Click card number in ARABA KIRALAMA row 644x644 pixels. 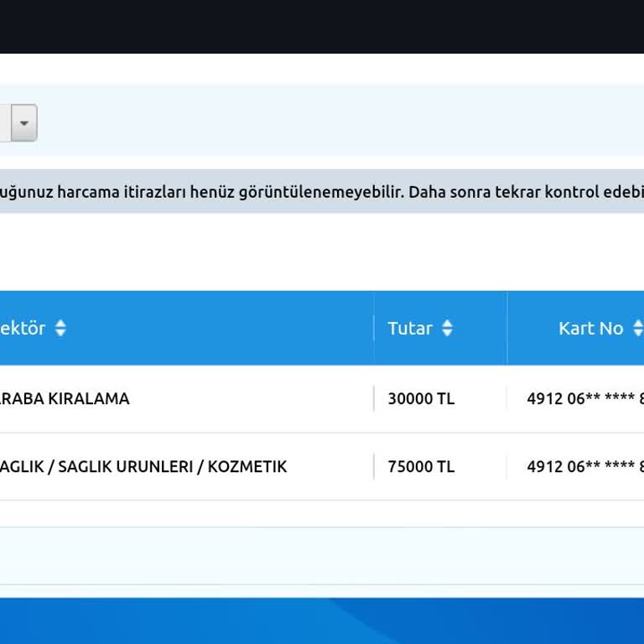coord(585,398)
